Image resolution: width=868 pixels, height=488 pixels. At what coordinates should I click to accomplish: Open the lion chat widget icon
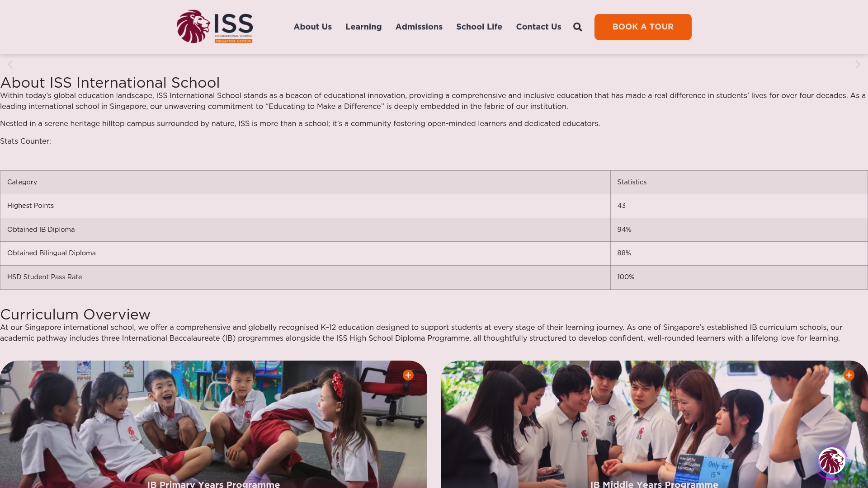[832, 461]
